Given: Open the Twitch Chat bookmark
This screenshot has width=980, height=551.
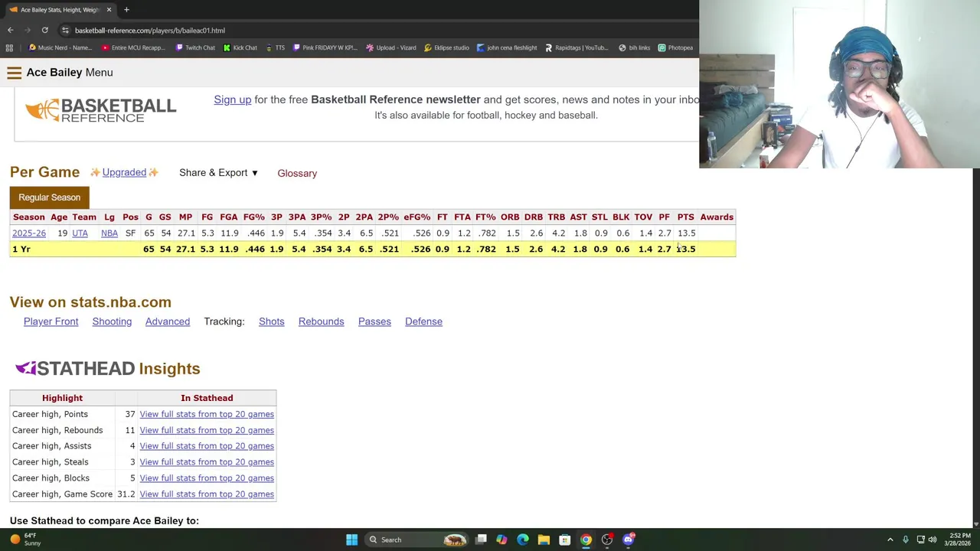Looking at the screenshot, I should [x=195, y=47].
